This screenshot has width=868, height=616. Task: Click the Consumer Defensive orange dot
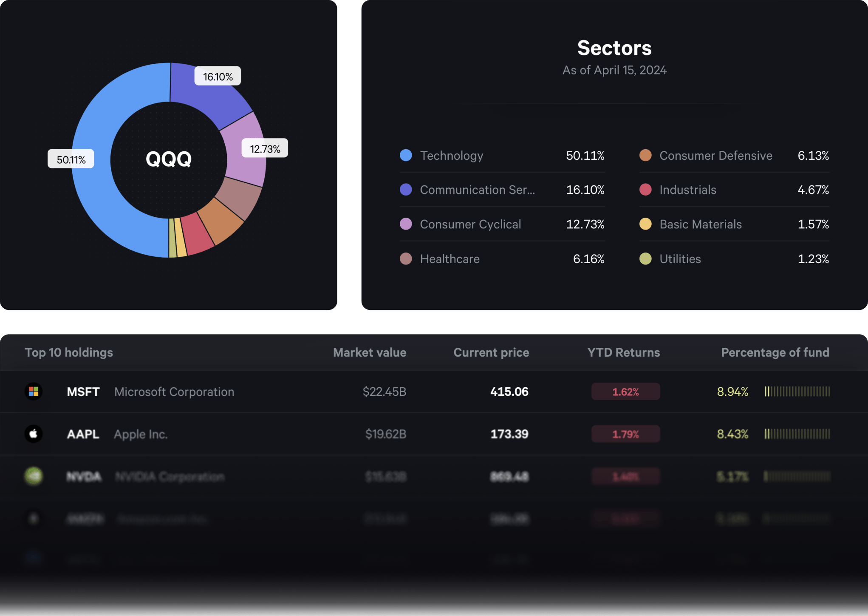[645, 155]
